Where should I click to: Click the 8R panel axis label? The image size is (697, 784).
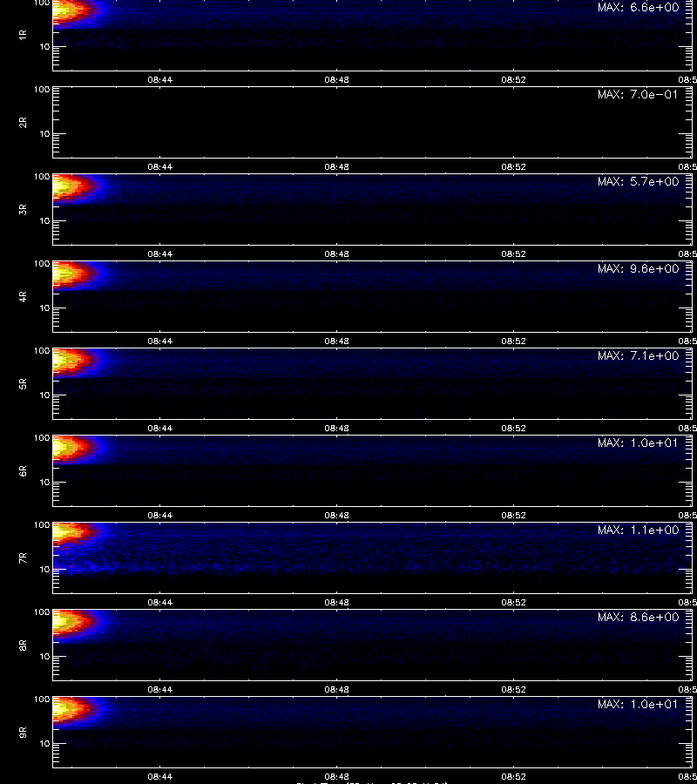[23, 645]
